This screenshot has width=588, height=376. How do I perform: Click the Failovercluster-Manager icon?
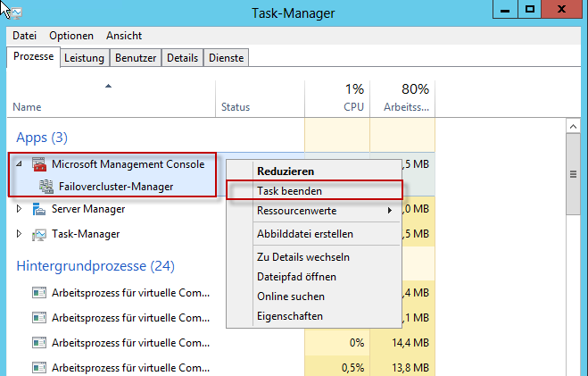click(x=46, y=187)
